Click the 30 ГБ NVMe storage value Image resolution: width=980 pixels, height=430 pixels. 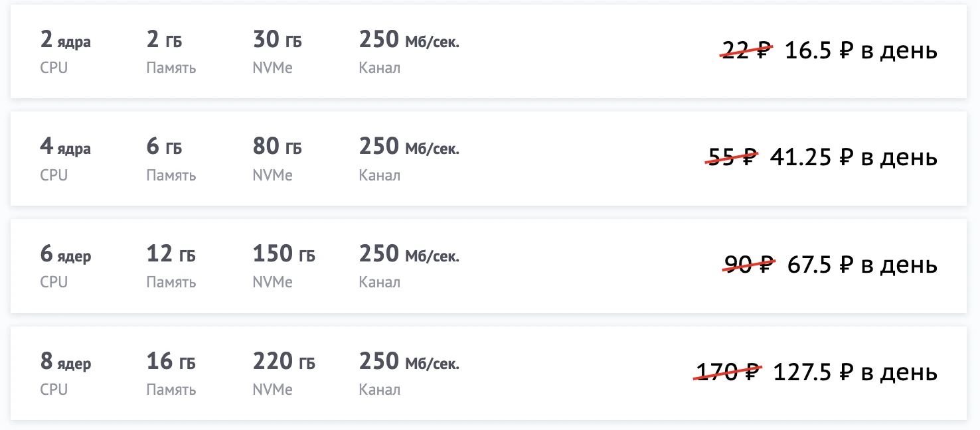pyautogui.click(x=277, y=41)
